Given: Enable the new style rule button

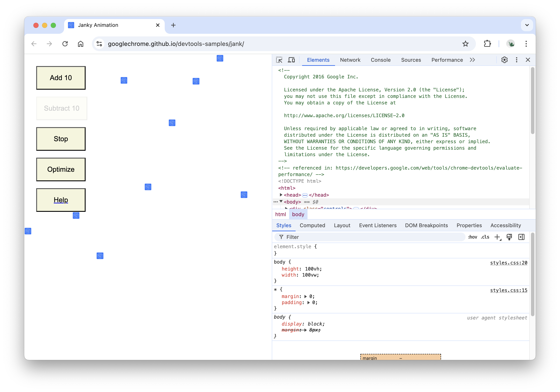Looking at the screenshot, I should point(497,237).
